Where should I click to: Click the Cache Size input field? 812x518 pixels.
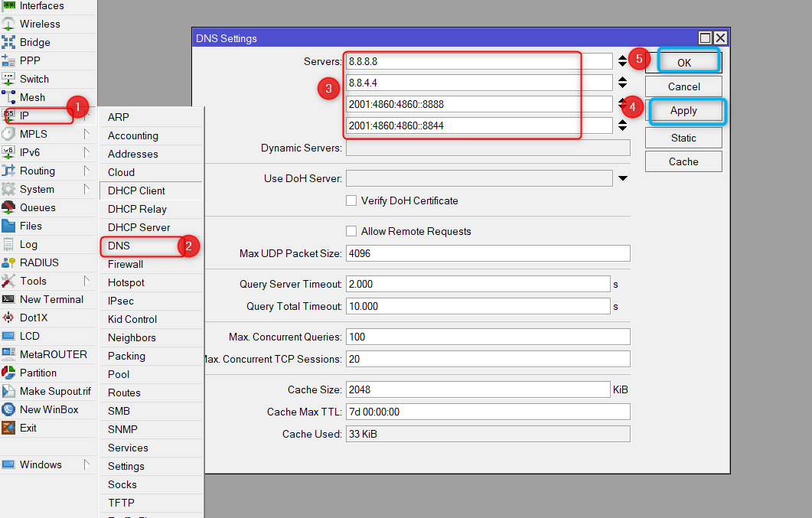[478, 389]
